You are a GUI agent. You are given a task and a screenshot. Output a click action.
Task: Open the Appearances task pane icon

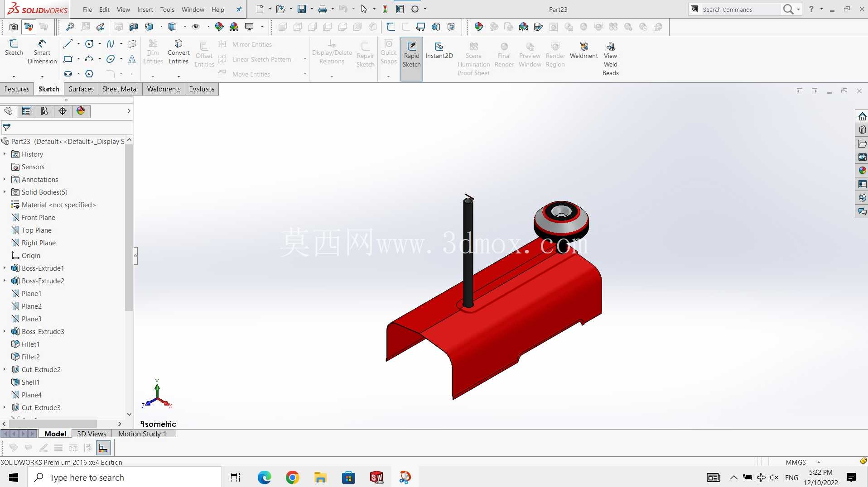tap(862, 171)
